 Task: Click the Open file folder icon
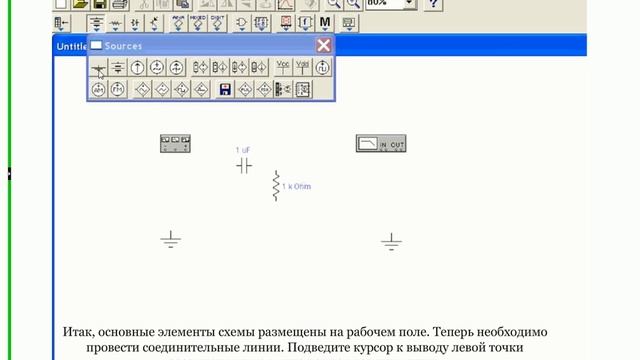[x=80, y=4]
